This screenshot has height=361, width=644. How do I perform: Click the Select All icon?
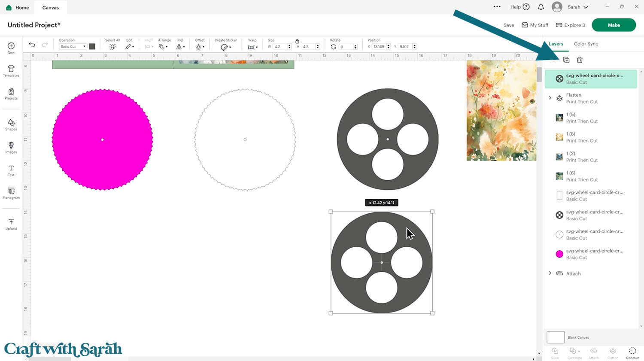pos(112,47)
